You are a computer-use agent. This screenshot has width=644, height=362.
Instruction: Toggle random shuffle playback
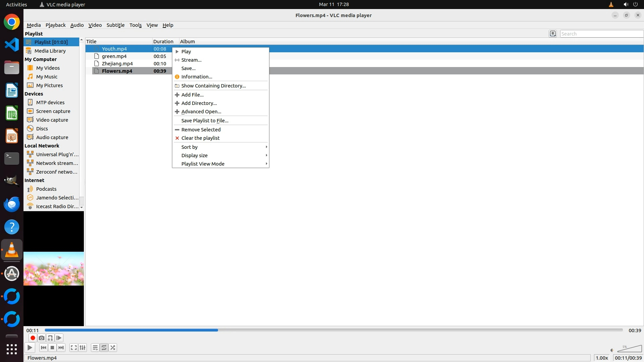coord(113,348)
